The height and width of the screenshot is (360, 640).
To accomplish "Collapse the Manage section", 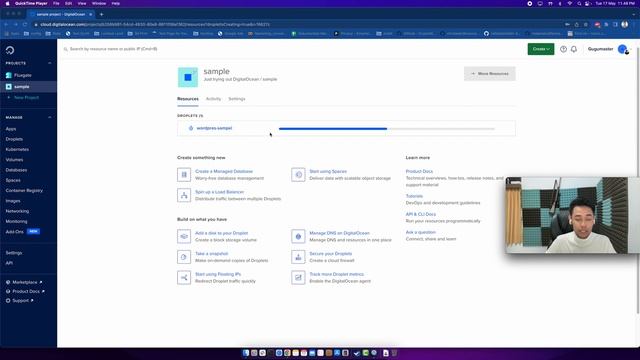I will pos(50,118).
